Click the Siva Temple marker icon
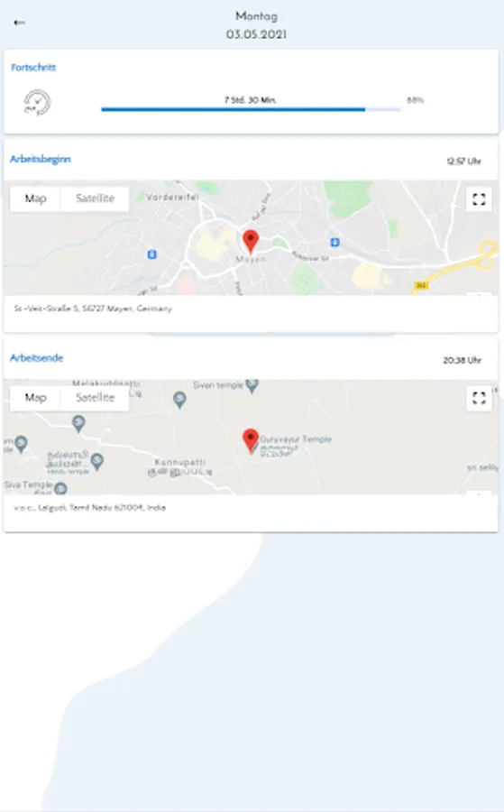 pos(61,488)
